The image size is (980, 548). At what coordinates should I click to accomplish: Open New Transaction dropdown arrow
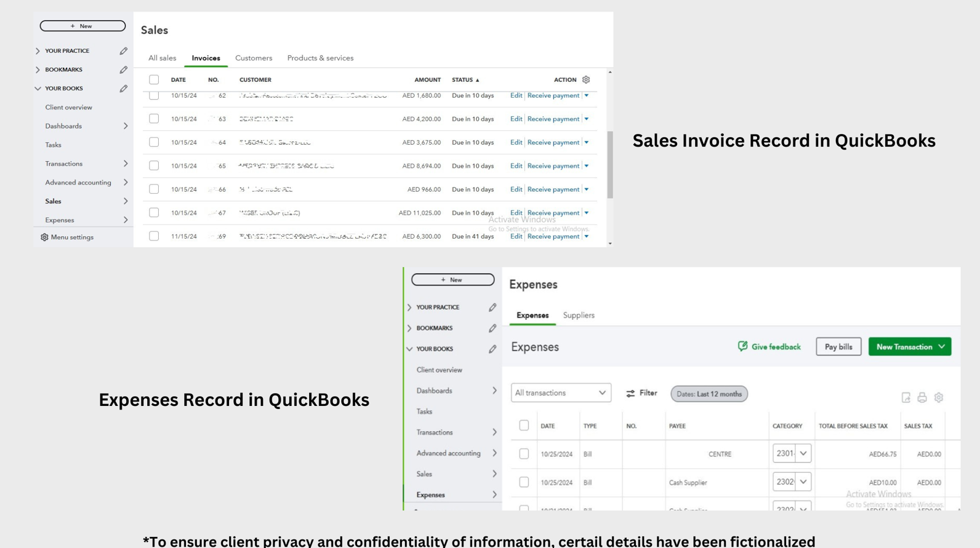(x=942, y=347)
